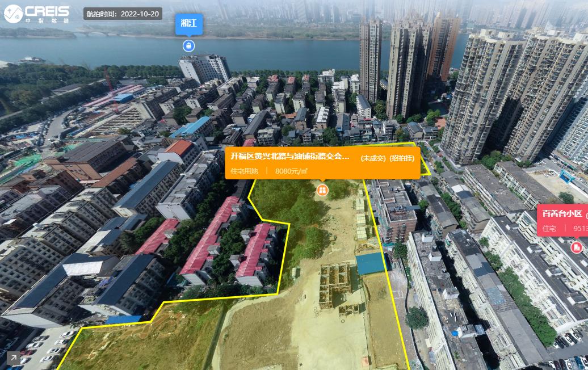Click the orange land parcel grid marker
This screenshot has width=588, height=370.
click(322, 190)
